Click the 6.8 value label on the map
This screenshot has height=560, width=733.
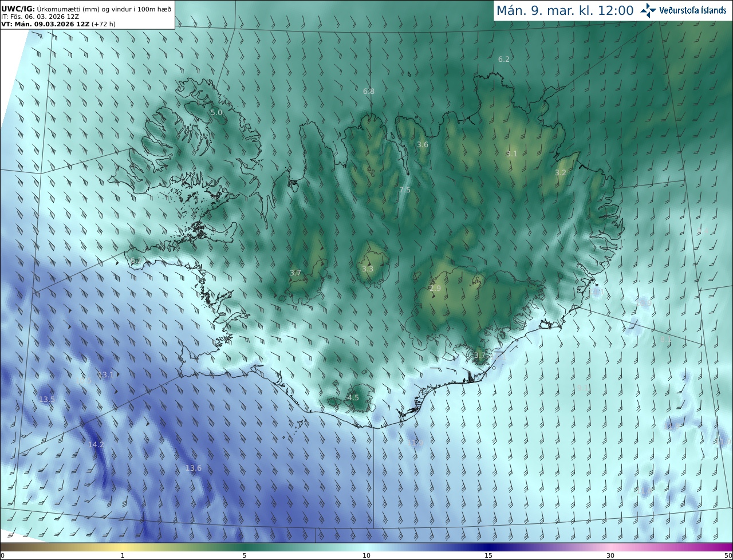tap(369, 91)
